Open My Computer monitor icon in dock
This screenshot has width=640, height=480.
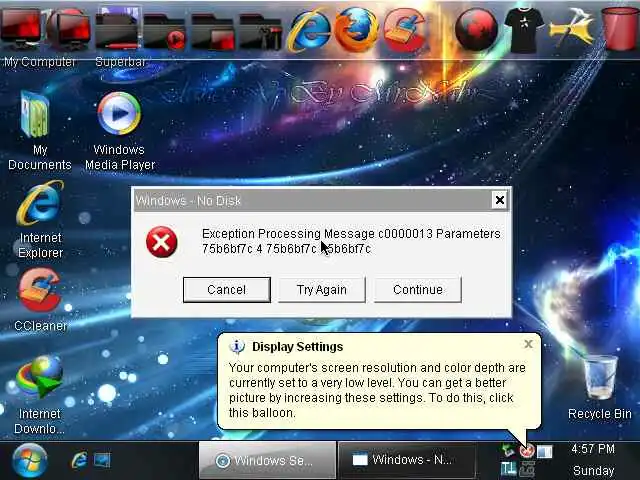coord(21,29)
